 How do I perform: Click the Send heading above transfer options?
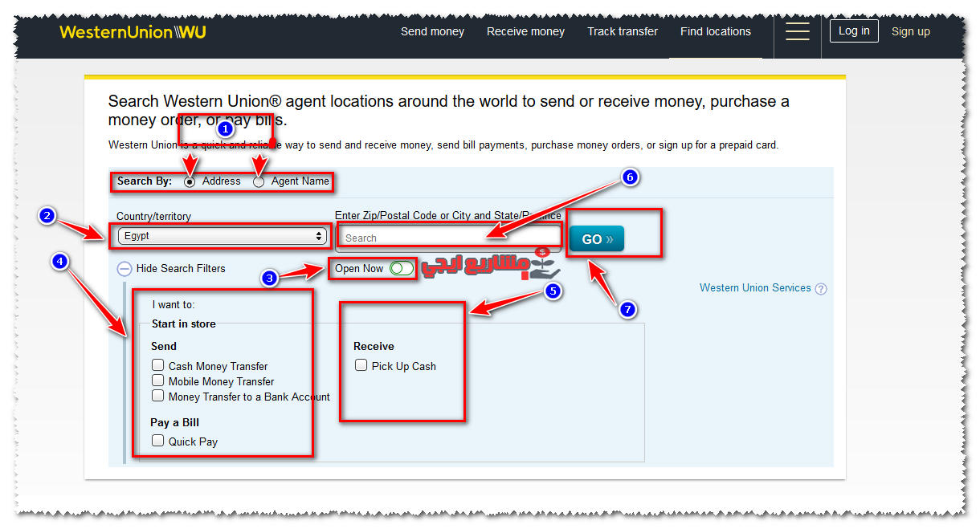[x=164, y=346]
